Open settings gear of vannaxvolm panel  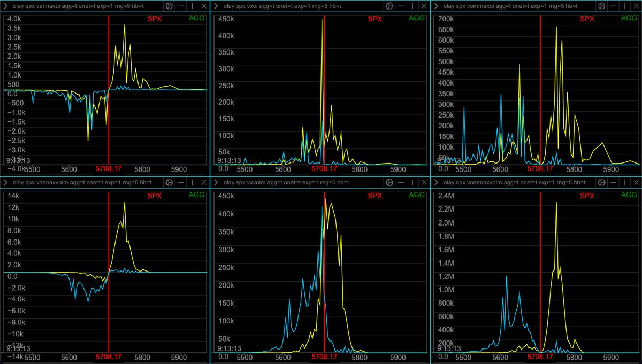coord(169,182)
